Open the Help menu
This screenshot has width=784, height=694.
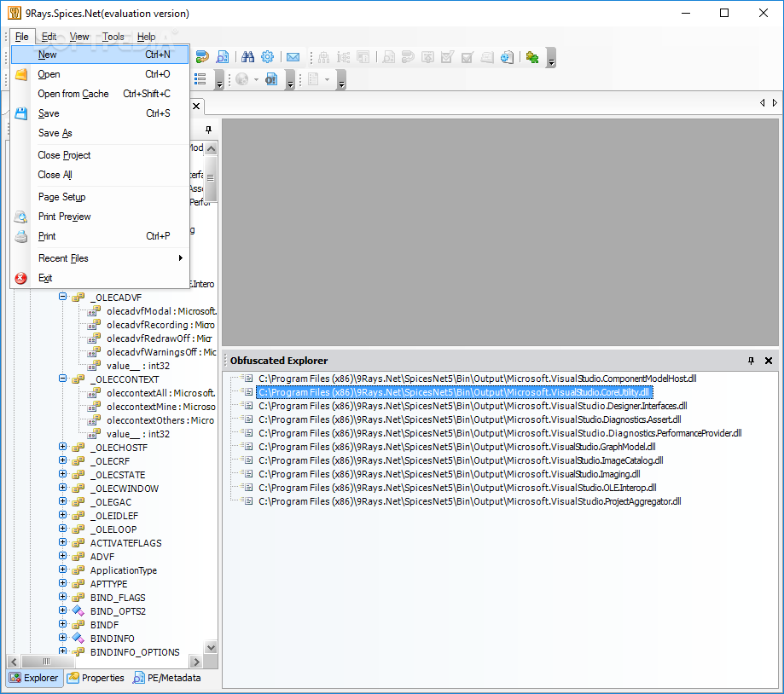tap(146, 37)
